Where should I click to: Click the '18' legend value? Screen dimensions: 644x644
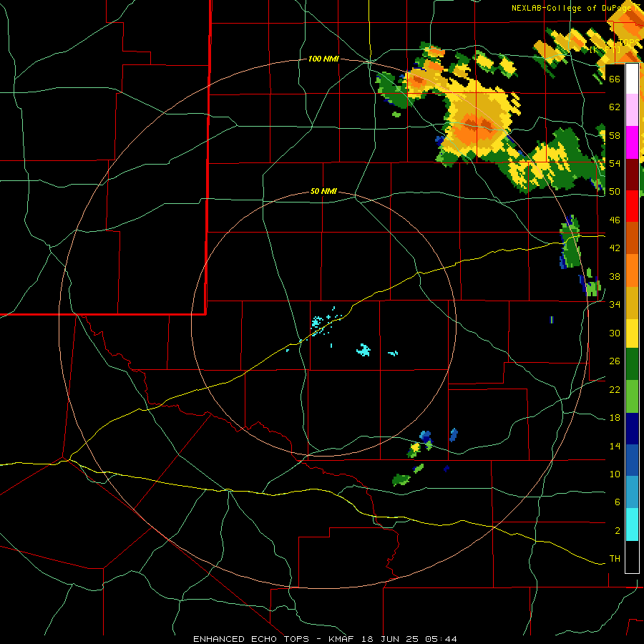coord(615,418)
